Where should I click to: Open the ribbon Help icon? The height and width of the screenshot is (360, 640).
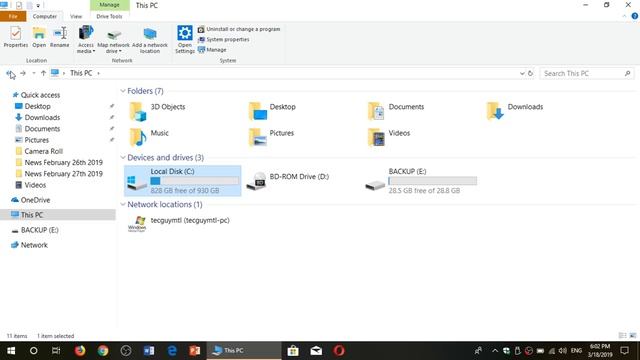point(635,16)
